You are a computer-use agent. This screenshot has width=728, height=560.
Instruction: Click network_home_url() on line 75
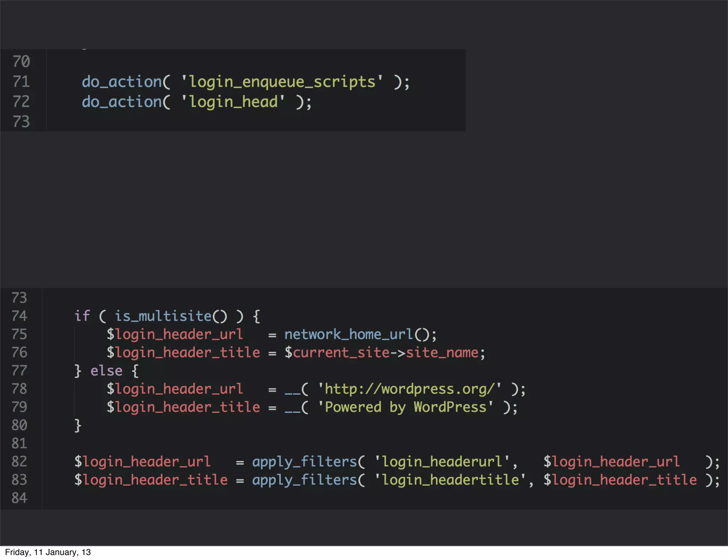[x=357, y=334]
